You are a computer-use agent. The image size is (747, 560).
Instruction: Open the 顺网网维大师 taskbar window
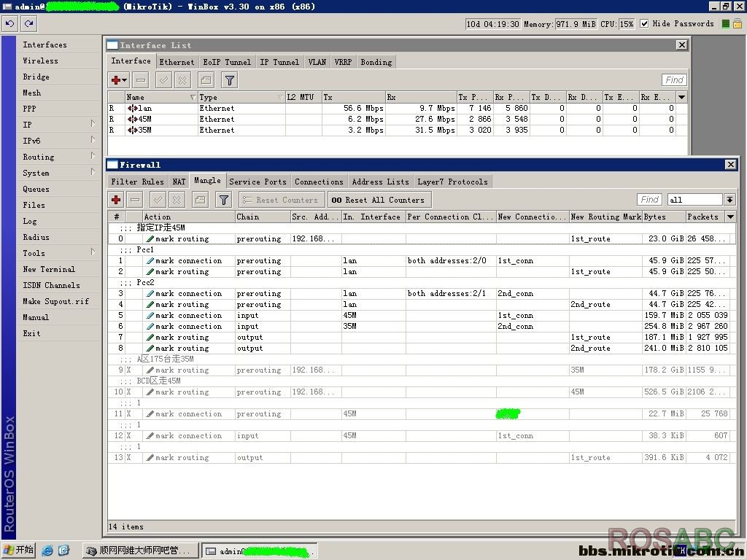(139, 551)
